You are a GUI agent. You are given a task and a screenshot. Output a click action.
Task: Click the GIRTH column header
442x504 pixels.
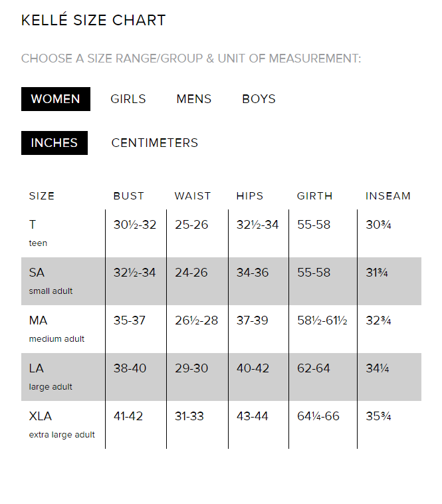[315, 196]
